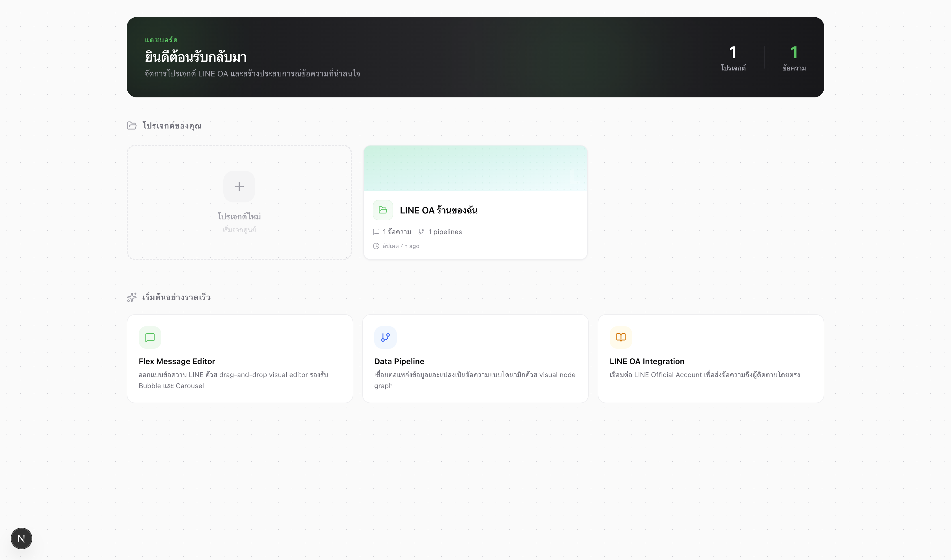Click the plus icon to start a new project
The width and height of the screenshot is (951, 560).
click(x=239, y=186)
